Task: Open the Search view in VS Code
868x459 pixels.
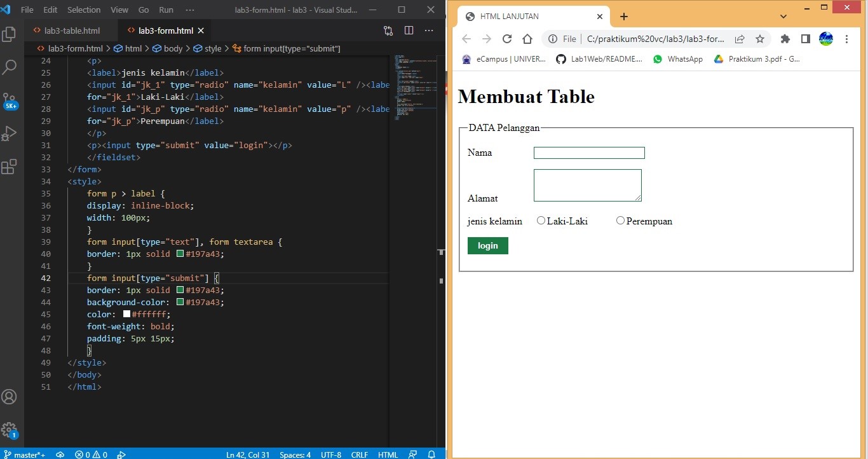Action: click(10, 67)
